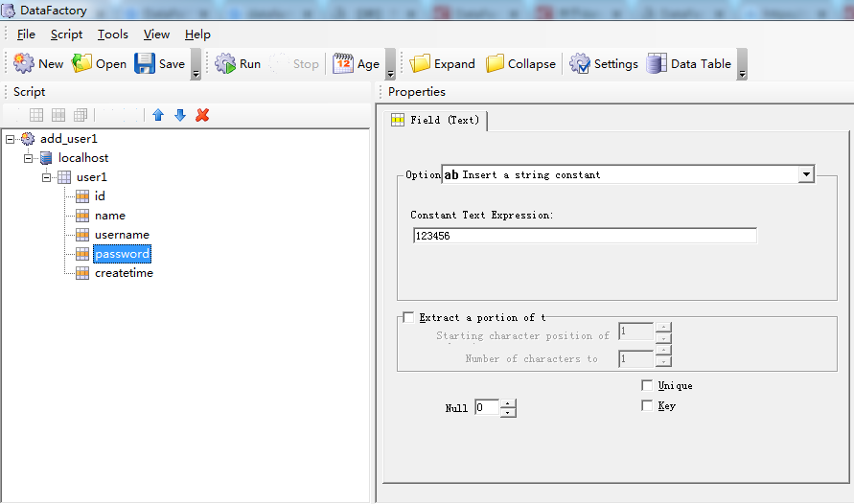This screenshot has height=504, width=854.
Task: Click the first grid icon in Script toolbar
Action: [x=36, y=115]
